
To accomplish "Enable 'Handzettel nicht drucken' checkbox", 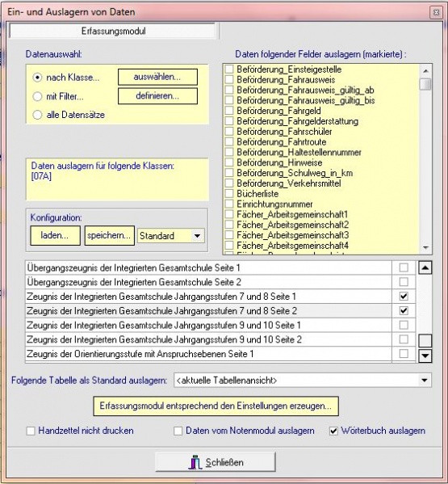I will (x=31, y=431).
